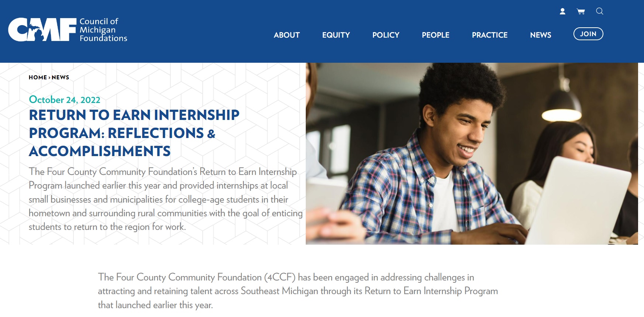Open the shopping cart icon
Viewport: 644px width, 317px height.
coord(581,11)
